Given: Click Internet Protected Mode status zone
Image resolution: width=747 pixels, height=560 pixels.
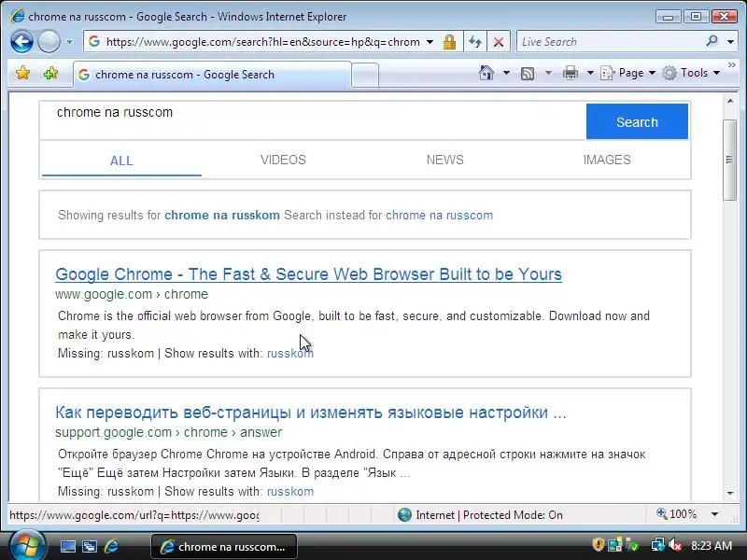Looking at the screenshot, I should 481,515.
